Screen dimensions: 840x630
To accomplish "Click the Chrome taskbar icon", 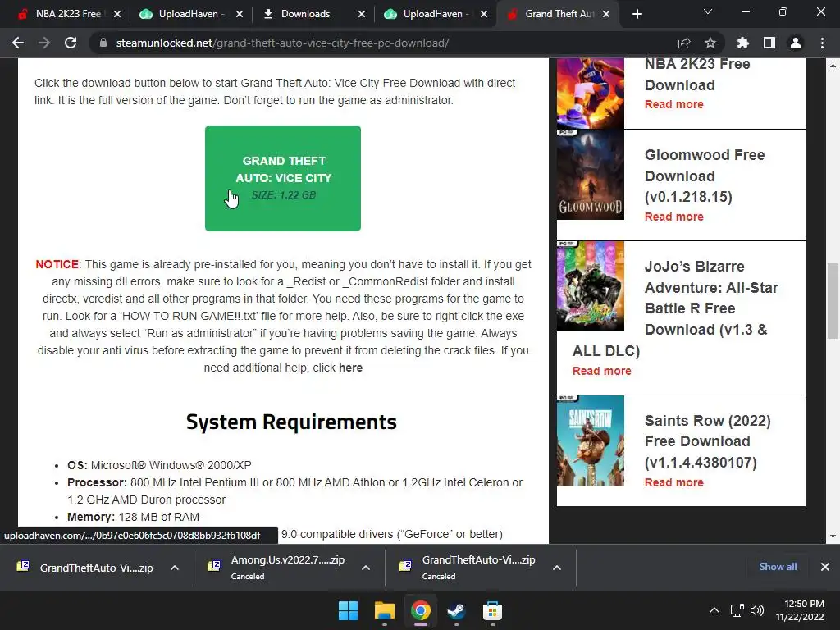I will click(421, 610).
